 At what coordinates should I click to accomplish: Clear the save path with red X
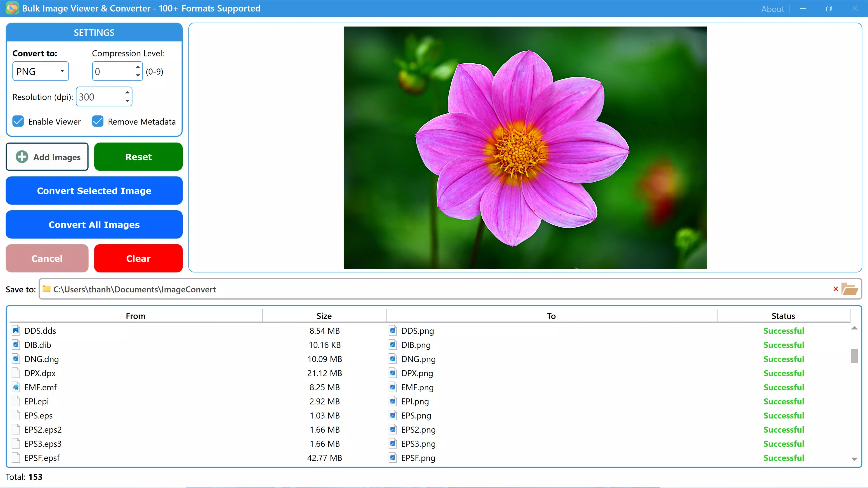836,289
